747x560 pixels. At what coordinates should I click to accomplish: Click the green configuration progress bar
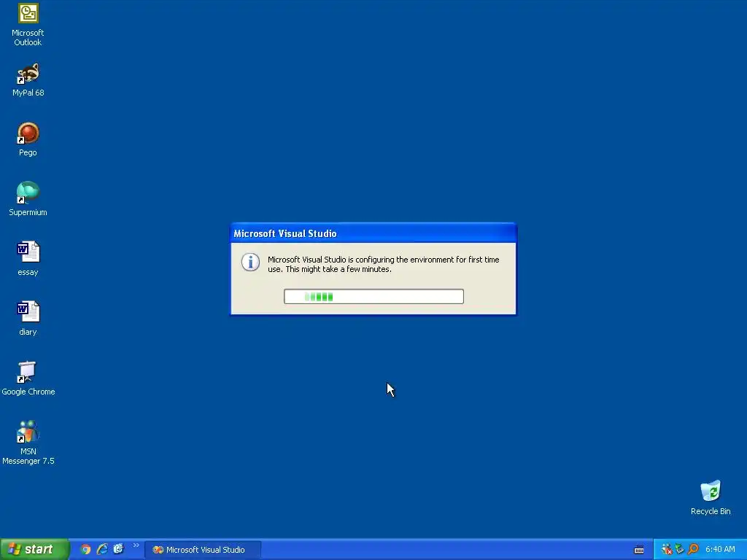(373, 297)
